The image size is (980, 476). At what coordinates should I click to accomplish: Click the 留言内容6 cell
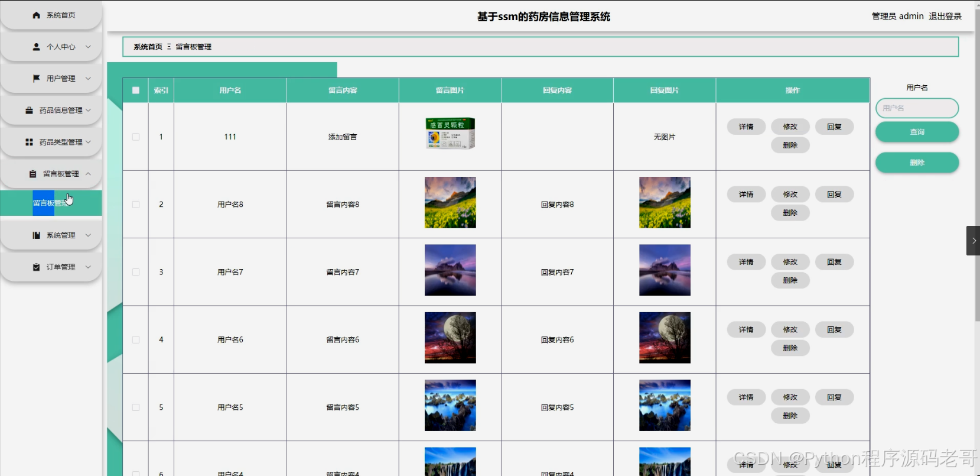tap(343, 340)
